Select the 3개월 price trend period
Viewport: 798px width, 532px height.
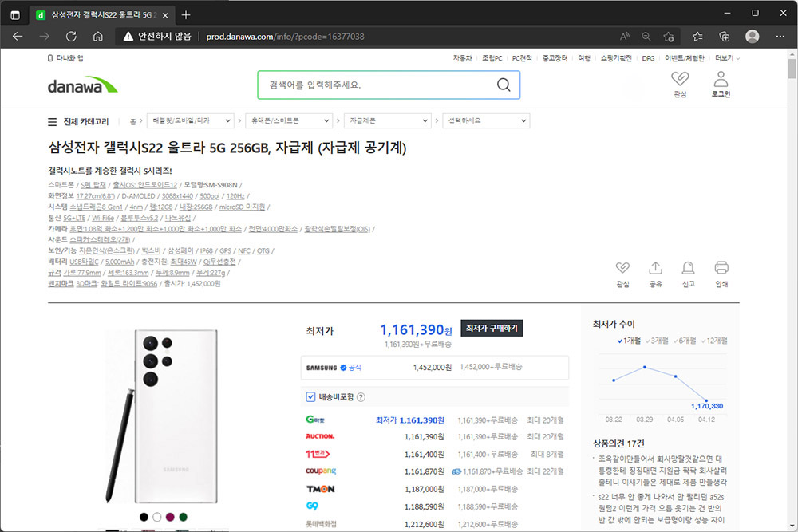coord(657,341)
